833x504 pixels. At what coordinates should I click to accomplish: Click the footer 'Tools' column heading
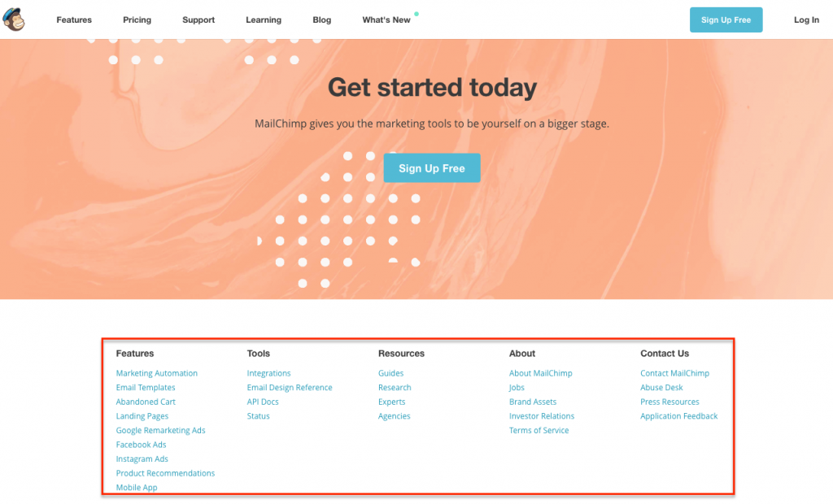258,354
